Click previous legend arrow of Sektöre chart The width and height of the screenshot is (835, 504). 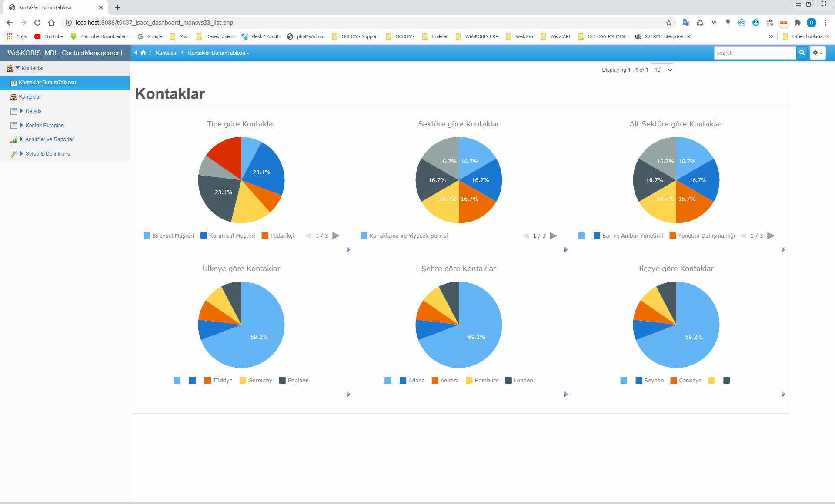coord(525,235)
